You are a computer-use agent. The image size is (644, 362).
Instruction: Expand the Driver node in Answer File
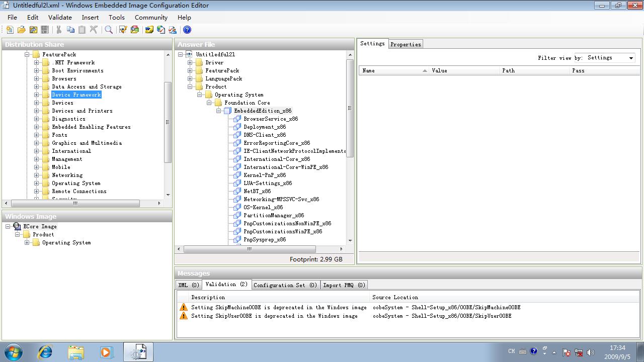coord(190,63)
